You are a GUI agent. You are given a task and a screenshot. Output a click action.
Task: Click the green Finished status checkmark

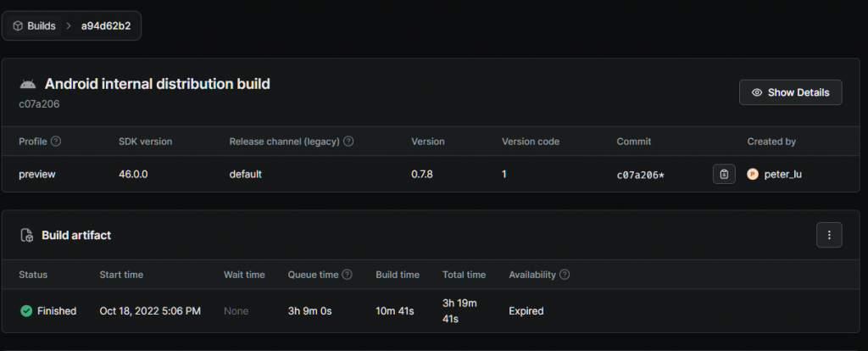(26, 311)
